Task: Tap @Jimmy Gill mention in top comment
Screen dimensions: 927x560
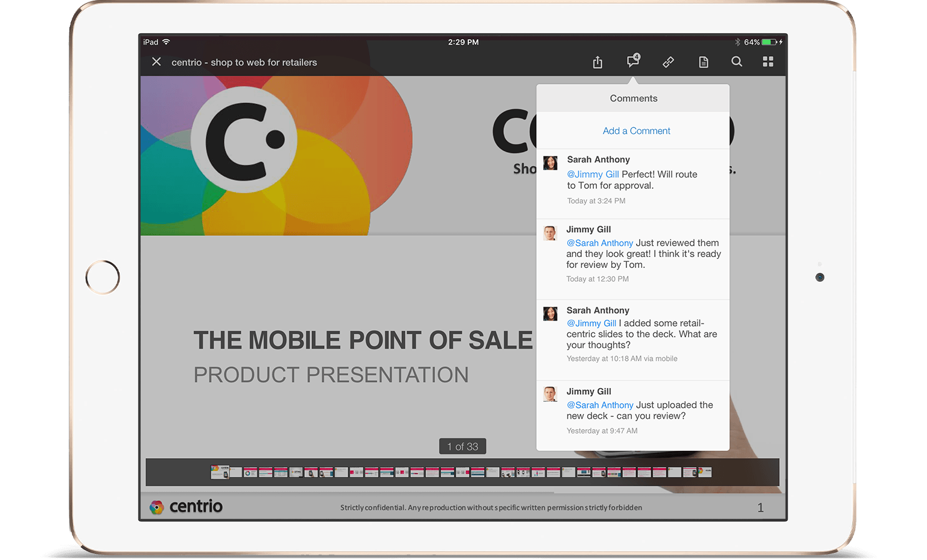Action: point(593,174)
